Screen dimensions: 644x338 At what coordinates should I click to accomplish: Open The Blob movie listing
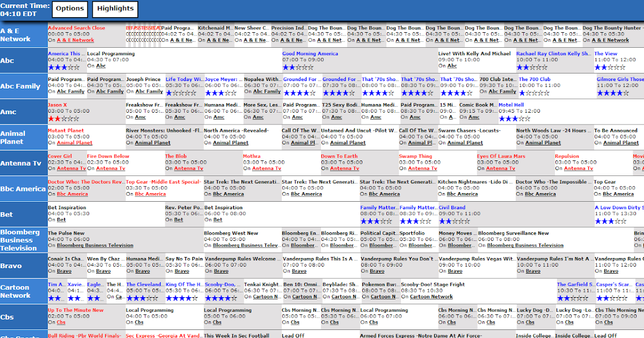(x=175, y=156)
